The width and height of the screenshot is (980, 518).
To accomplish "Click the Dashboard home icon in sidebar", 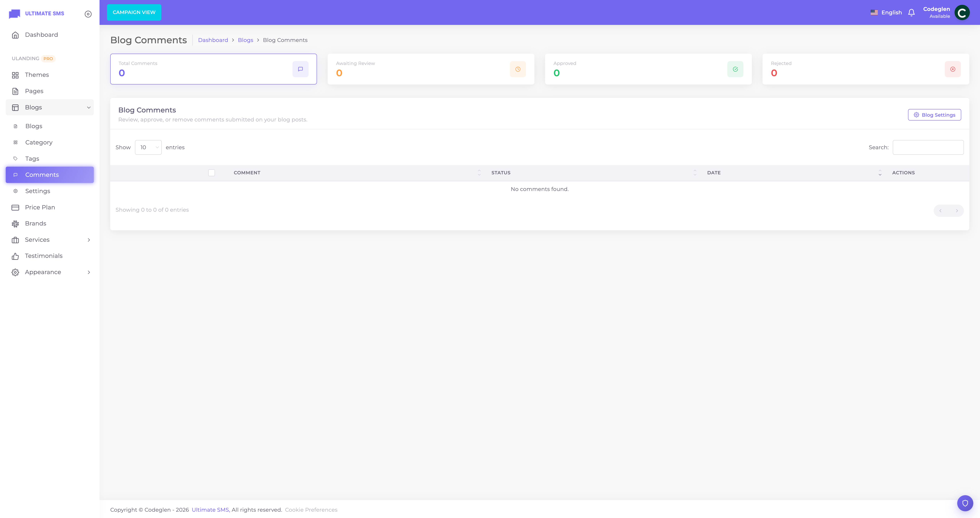I will 15,35.
